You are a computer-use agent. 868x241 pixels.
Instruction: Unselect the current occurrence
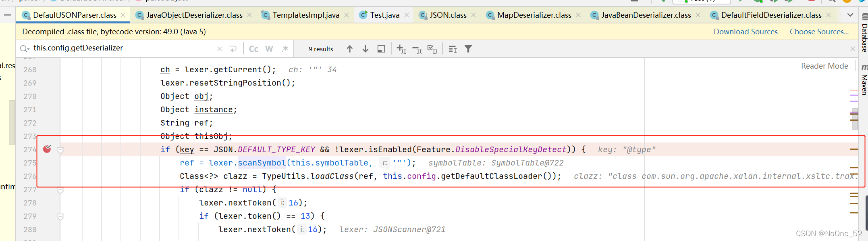pos(417,49)
